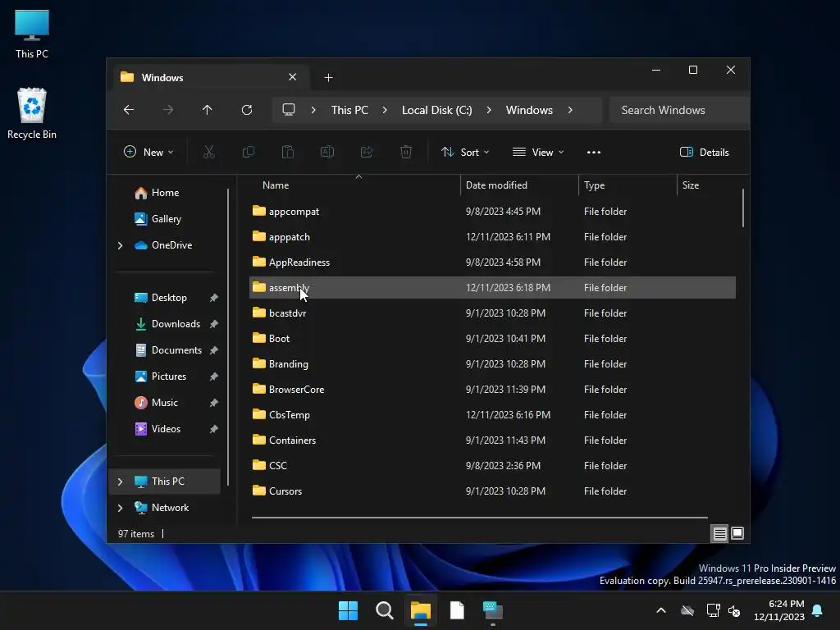Open chevron dropdown after This PC breadcrumb
This screenshot has width=840, height=630.
click(385, 110)
